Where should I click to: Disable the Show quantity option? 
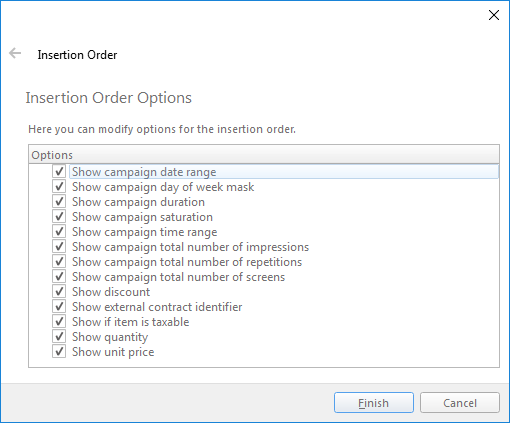[x=59, y=337]
